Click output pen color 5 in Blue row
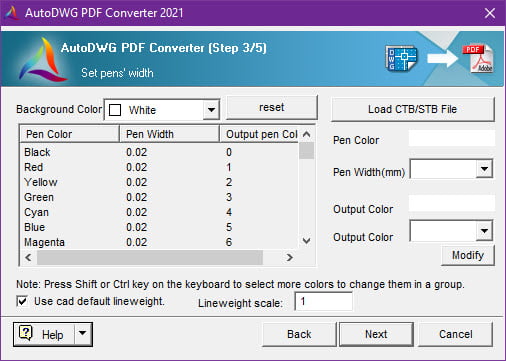This screenshot has width=506, height=361. click(x=229, y=227)
